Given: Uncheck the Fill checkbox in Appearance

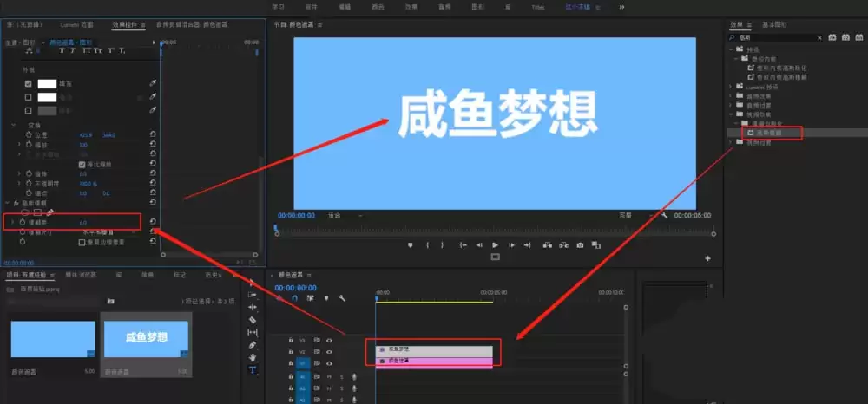Looking at the screenshot, I should tap(29, 84).
